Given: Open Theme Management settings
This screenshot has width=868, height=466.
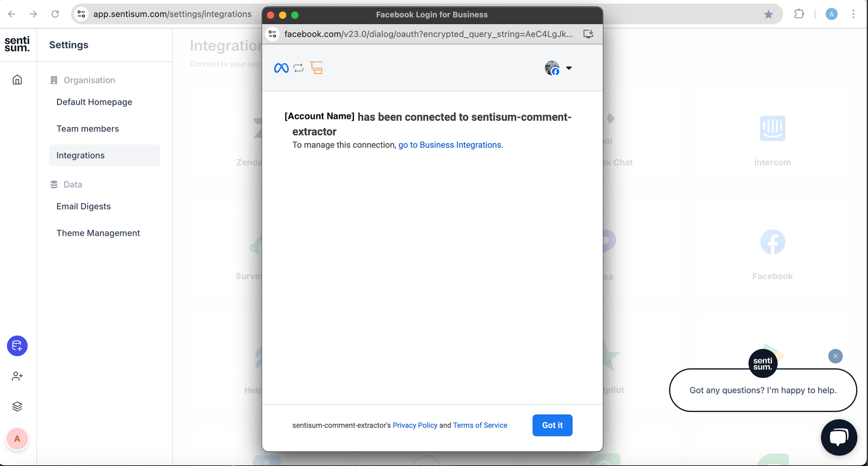Looking at the screenshot, I should click(x=98, y=233).
